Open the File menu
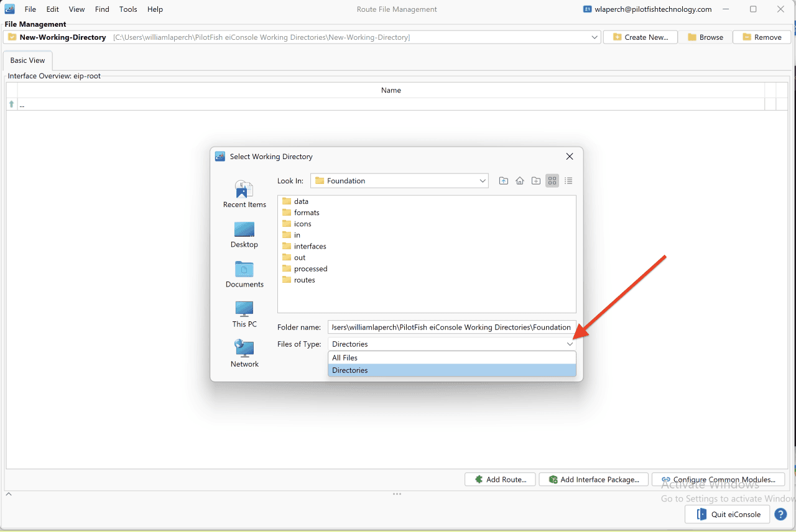Screen dimensions: 796x532 (30, 9)
